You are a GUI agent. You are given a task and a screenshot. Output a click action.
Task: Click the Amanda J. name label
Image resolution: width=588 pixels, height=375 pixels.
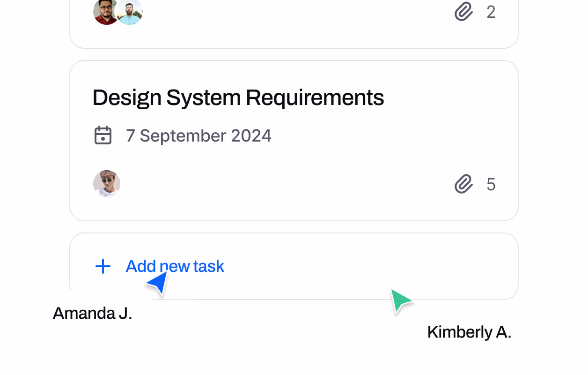tap(92, 313)
